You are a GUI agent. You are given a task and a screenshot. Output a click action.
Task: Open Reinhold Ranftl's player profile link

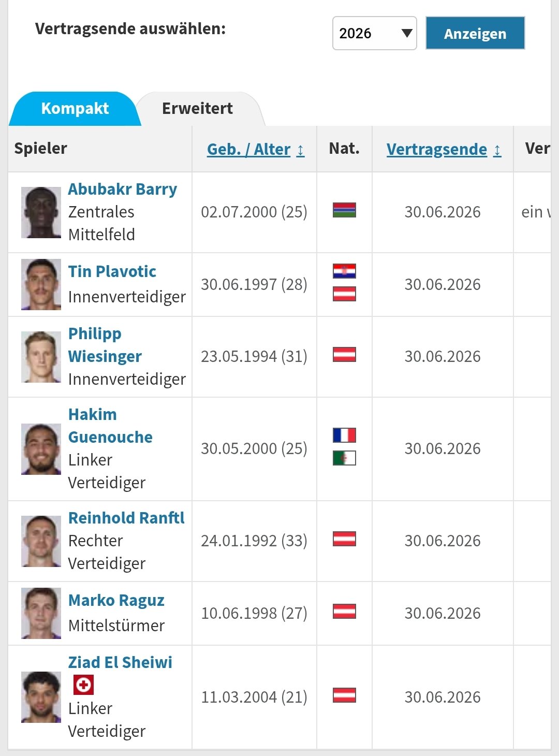click(x=126, y=518)
